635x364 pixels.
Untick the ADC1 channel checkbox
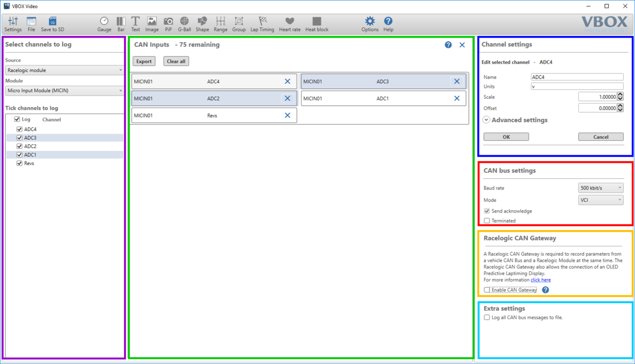click(x=20, y=155)
